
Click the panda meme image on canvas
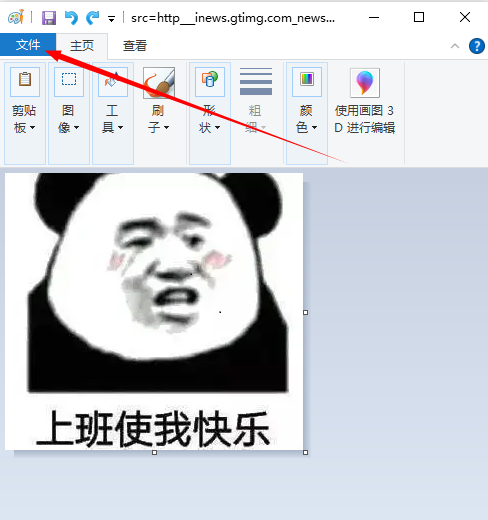[x=154, y=311]
